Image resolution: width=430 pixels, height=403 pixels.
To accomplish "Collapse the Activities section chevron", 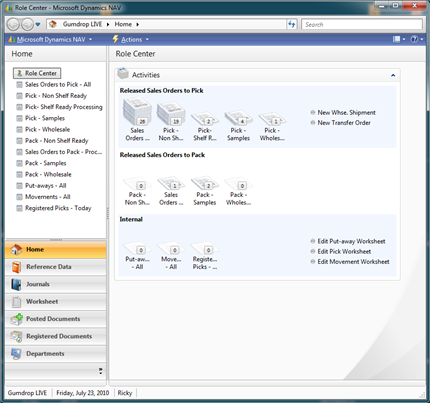I will pos(393,75).
